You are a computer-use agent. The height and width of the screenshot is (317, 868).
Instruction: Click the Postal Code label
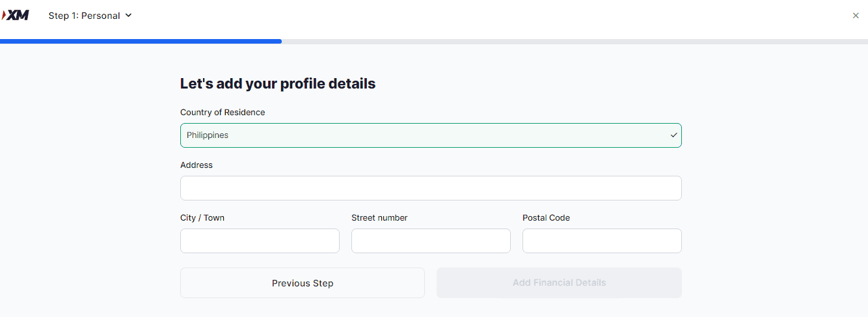[x=546, y=218]
